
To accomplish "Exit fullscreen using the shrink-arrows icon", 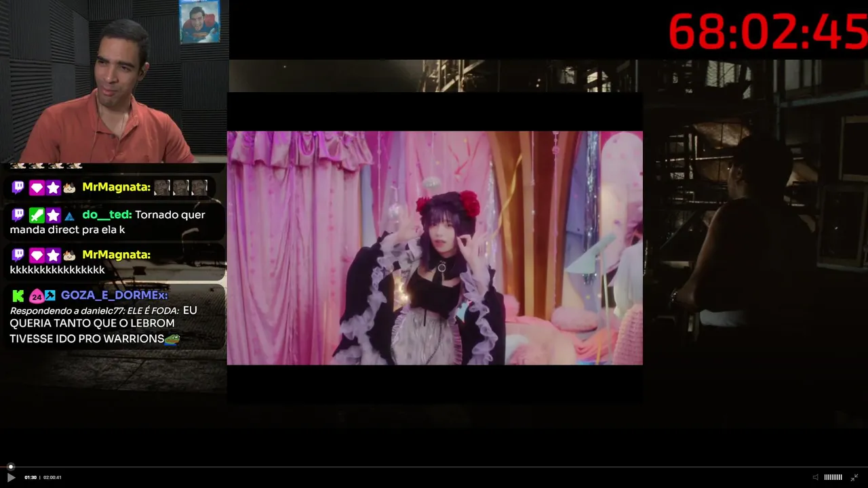I will [x=854, y=477].
